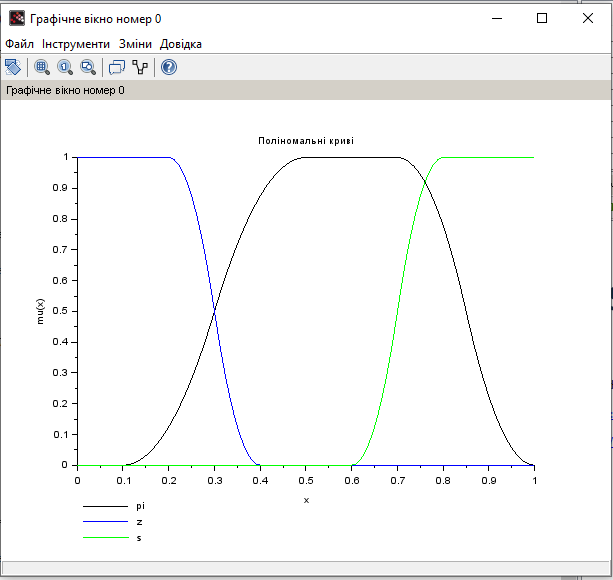Image resolution: width=613 pixels, height=580 pixels.
Task: Click the black legend line sample
Action: tap(106, 506)
